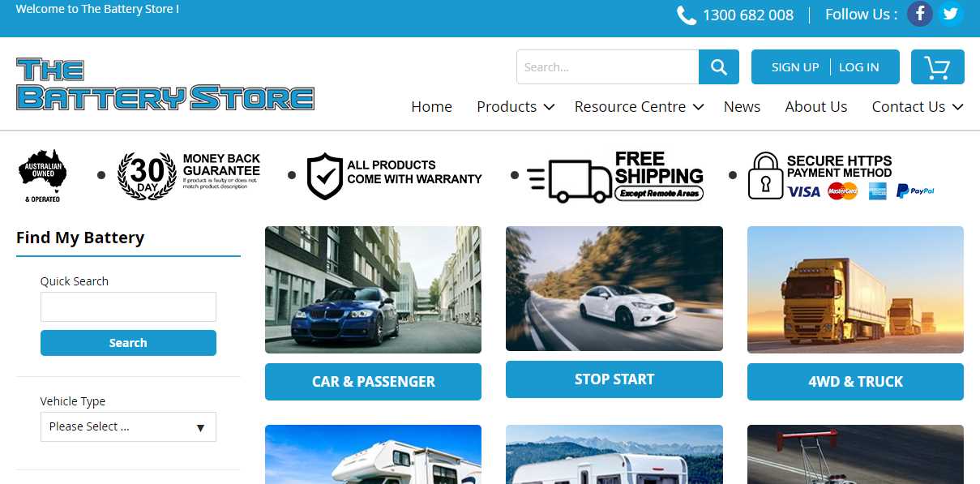
Task: Open the Facebook page icon
Action: pos(919,14)
